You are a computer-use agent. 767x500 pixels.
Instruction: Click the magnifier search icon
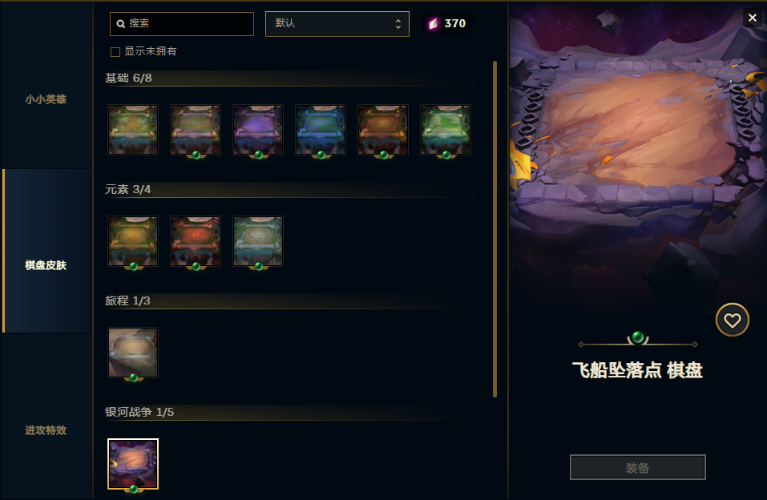click(x=121, y=23)
